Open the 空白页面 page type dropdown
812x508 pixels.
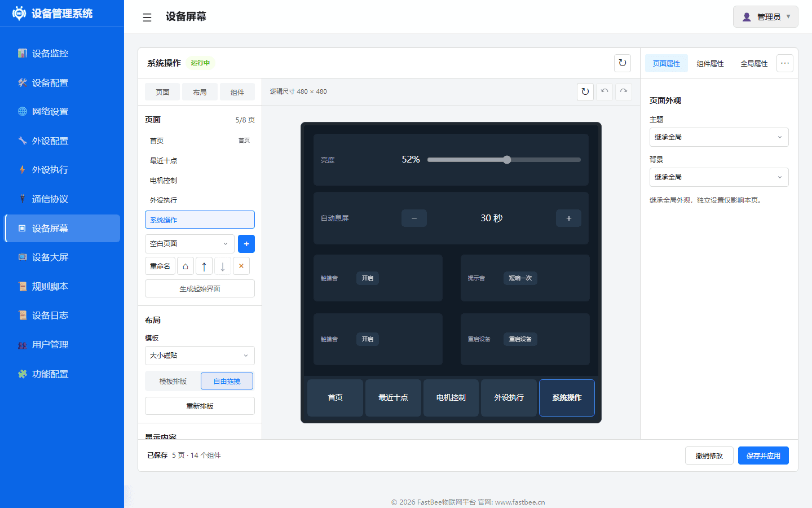pyautogui.click(x=189, y=244)
